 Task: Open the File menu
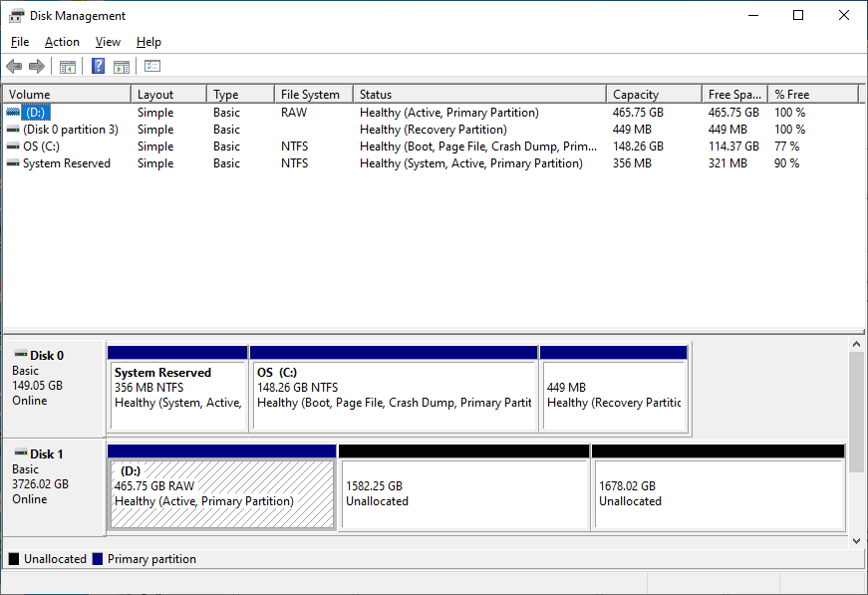coord(19,42)
